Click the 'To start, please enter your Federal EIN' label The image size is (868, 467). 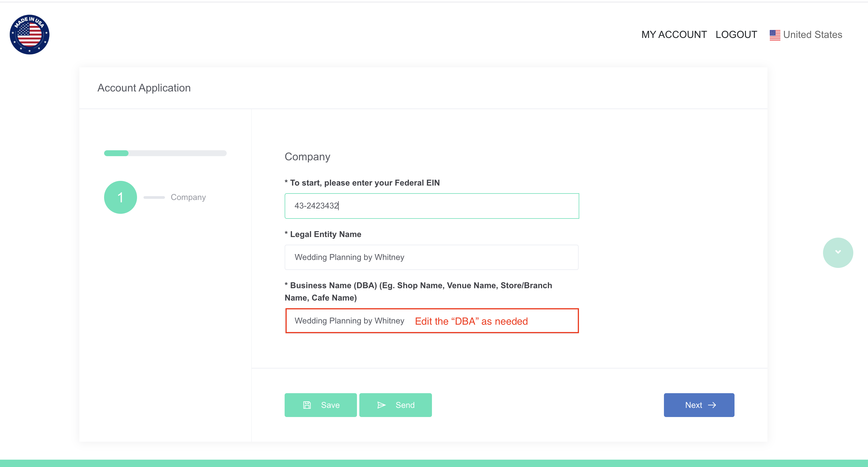(x=362, y=183)
